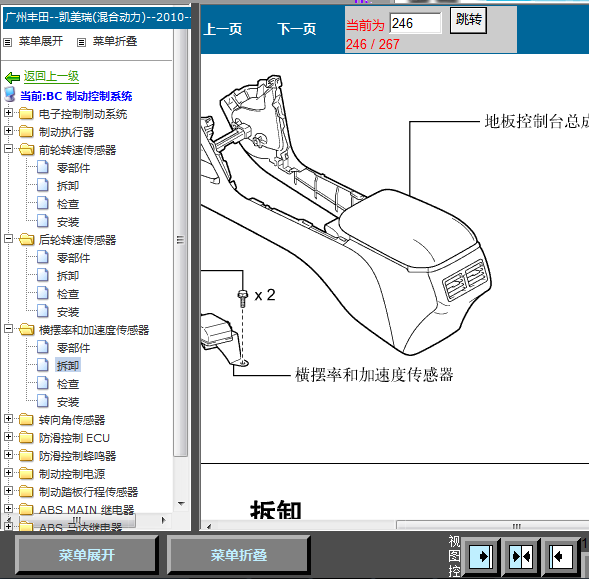Open 零部件 under 前轮转速传感器
This screenshot has width=589, height=579.
(73, 168)
